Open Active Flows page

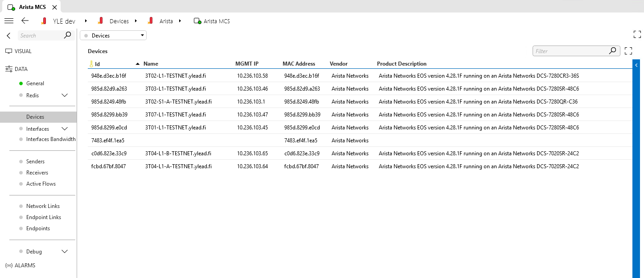point(41,184)
